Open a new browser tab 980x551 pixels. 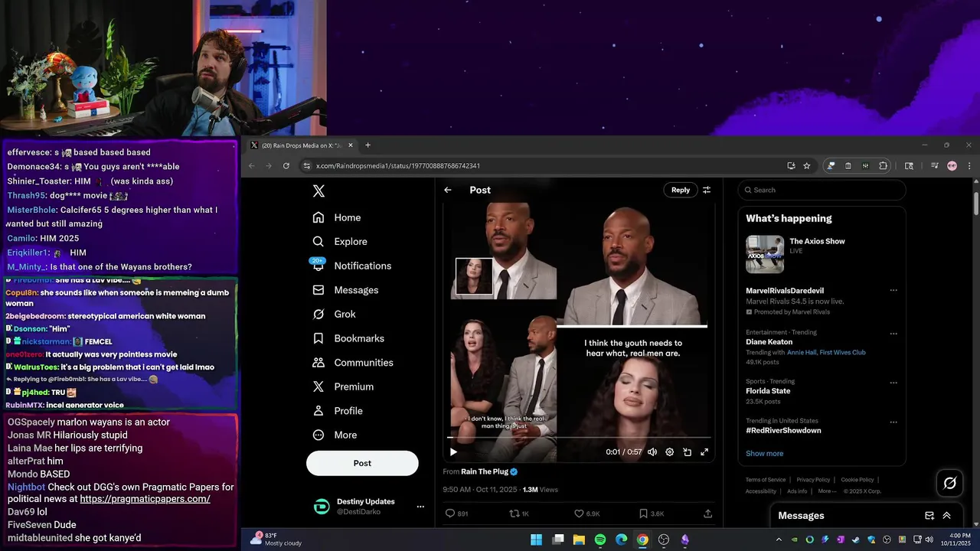[367, 145]
